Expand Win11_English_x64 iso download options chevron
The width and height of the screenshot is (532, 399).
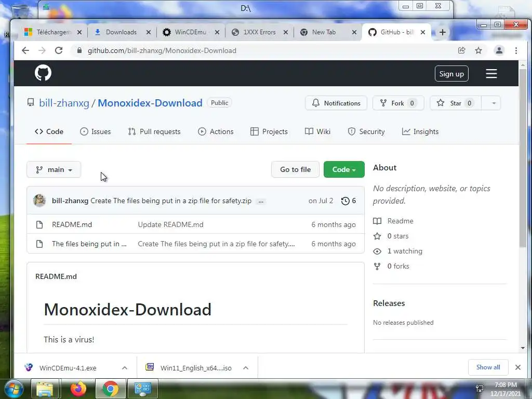tap(246, 368)
